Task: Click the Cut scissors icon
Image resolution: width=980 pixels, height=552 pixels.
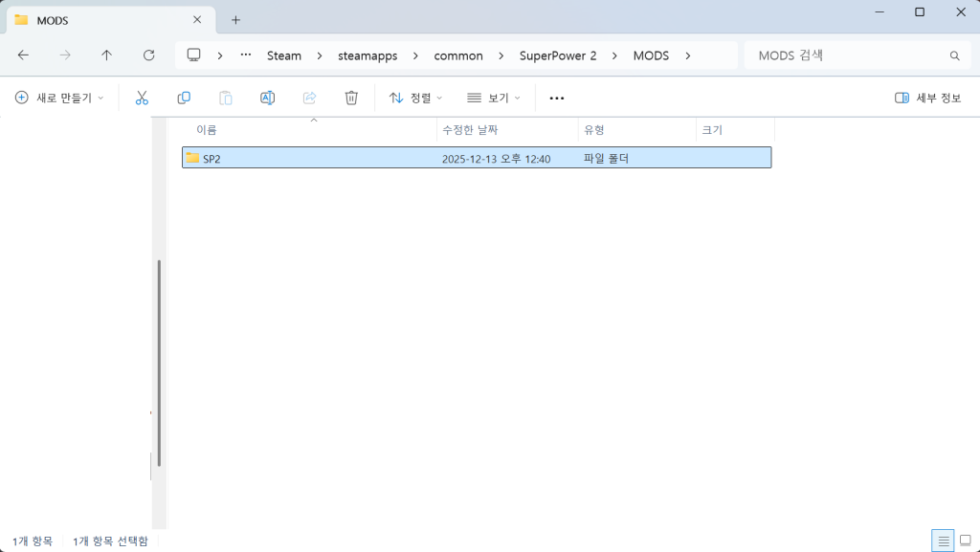Action: [142, 98]
